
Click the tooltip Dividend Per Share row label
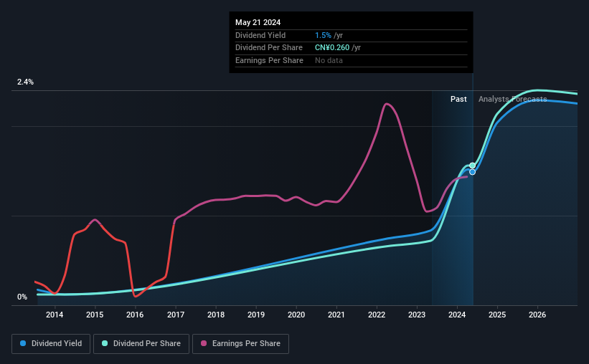(268, 48)
